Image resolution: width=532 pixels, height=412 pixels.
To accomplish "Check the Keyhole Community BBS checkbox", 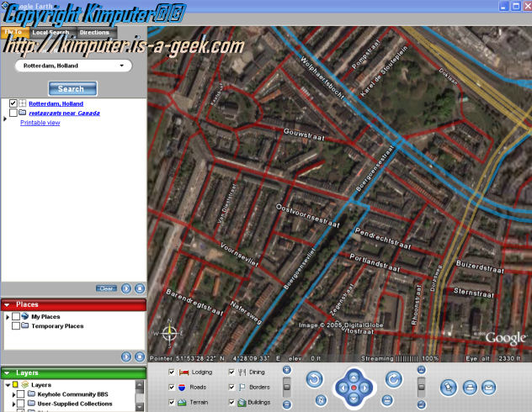I will pyautogui.click(x=21, y=394).
